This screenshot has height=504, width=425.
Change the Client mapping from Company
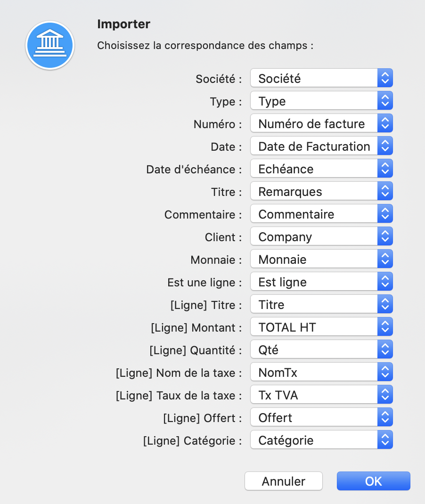click(321, 236)
